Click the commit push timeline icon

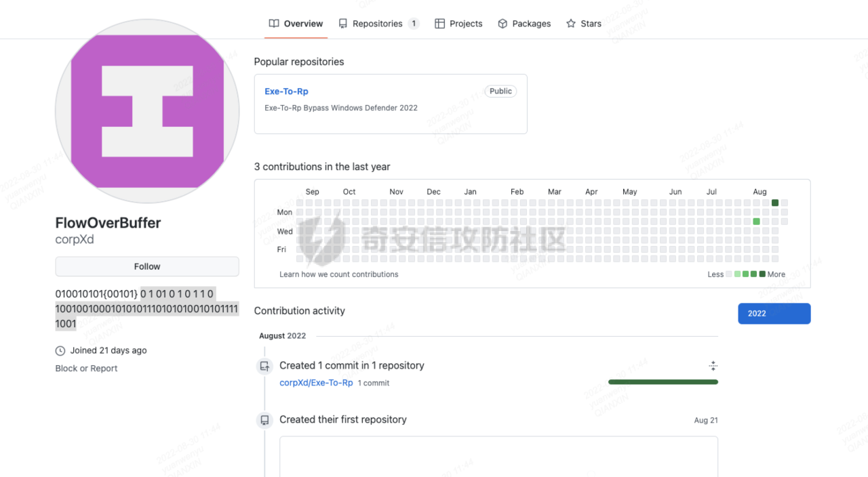point(264,367)
